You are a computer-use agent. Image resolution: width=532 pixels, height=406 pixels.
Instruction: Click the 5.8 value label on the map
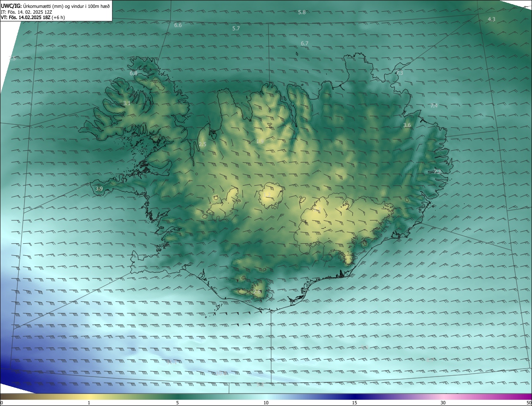(302, 12)
